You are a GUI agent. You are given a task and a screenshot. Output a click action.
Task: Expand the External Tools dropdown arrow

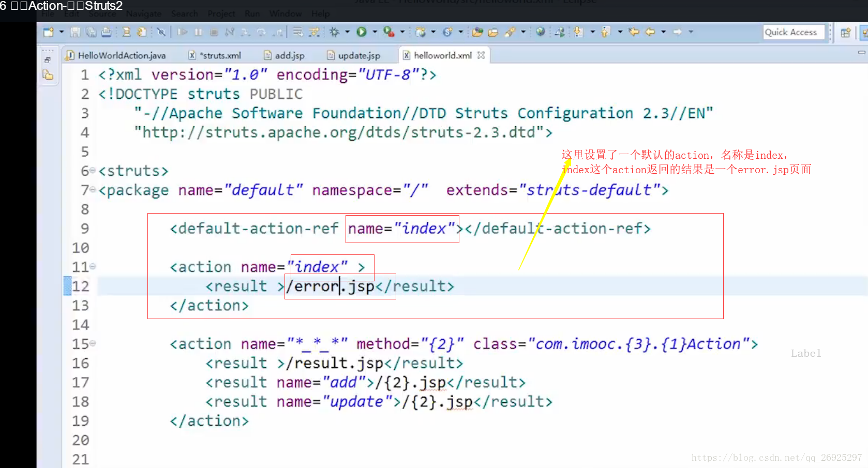(402, 32)
